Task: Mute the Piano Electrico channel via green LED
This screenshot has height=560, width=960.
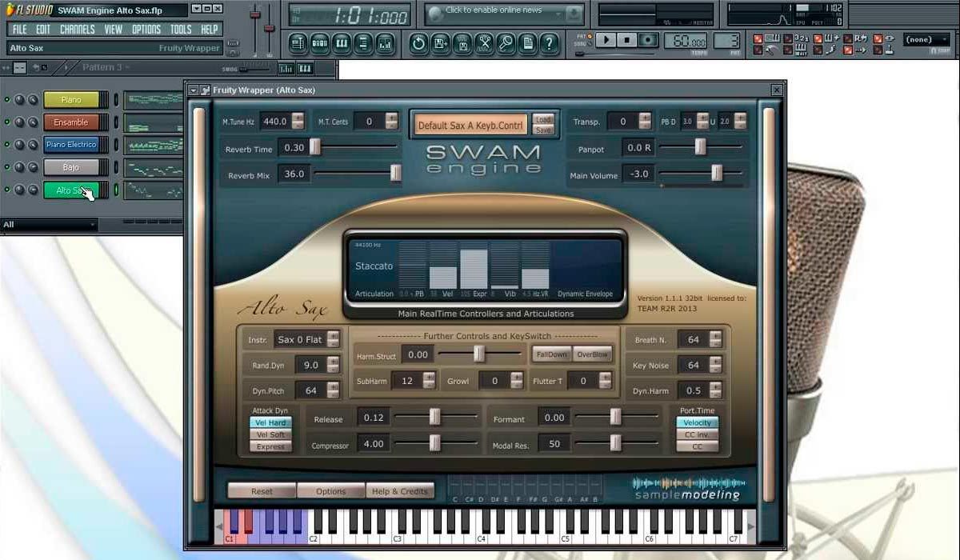Action: point(7,145)
